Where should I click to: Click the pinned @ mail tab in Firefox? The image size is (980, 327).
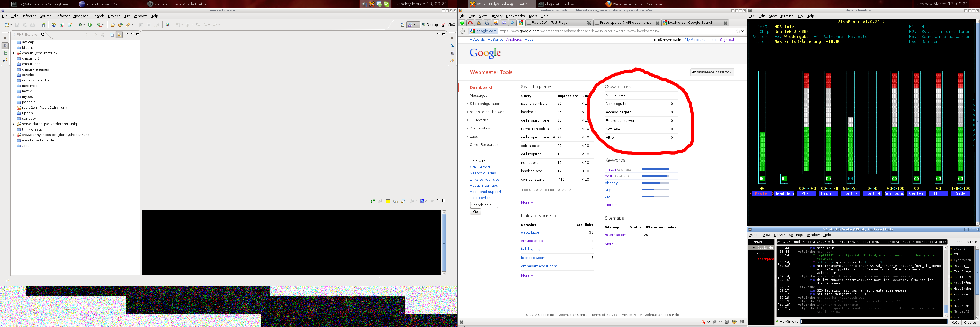click(487, 23)
